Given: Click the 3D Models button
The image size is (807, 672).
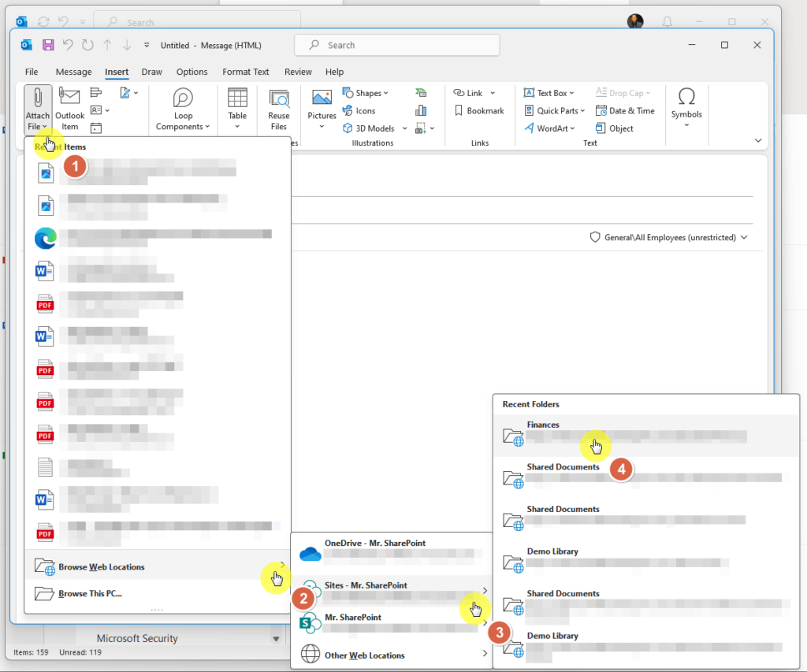Looking at the screenshot, I should [x=369, y=128].
